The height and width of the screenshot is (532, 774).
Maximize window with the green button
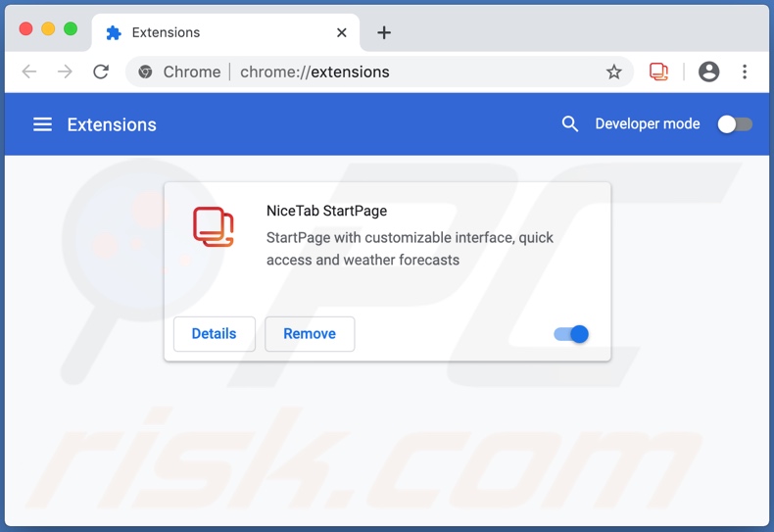tap(71, 28)
